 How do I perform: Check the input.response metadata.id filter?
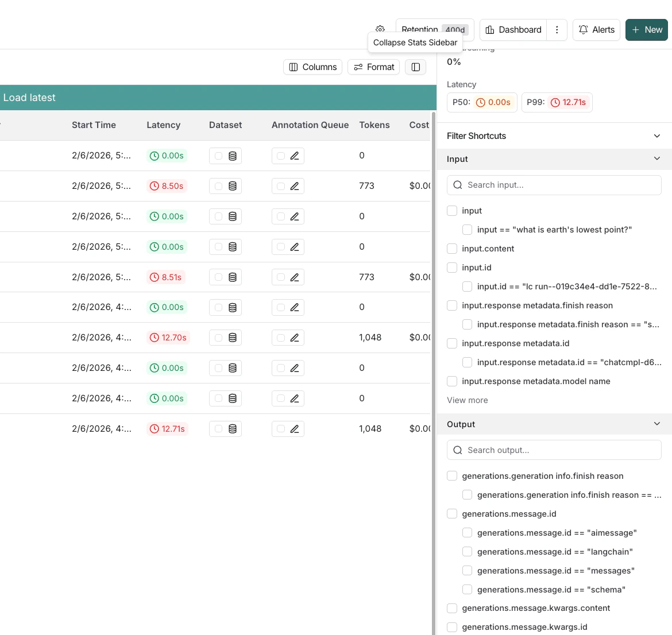(452, 343)
